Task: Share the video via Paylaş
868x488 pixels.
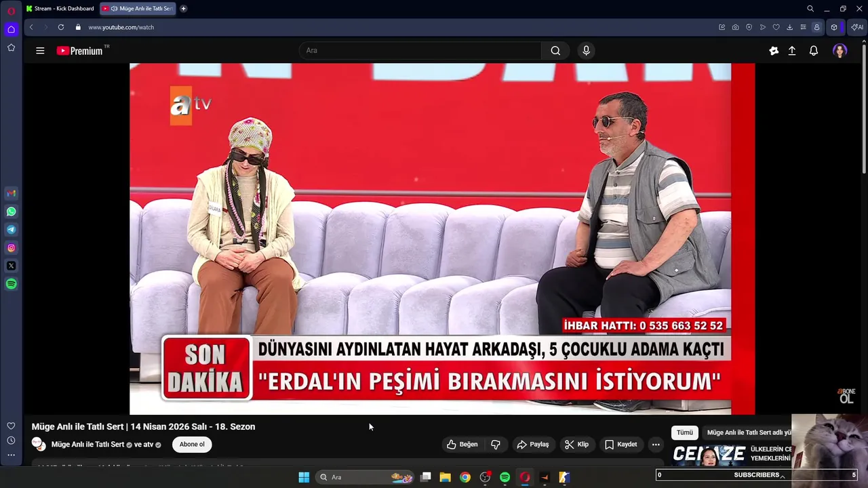Action: [532, 445]
